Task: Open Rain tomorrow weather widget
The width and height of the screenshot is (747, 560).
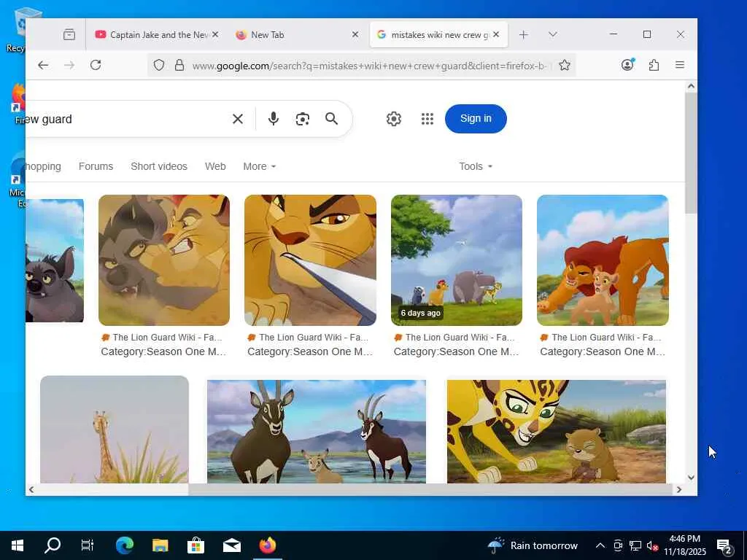Action: pyautogui.click(x=533, y=545)
